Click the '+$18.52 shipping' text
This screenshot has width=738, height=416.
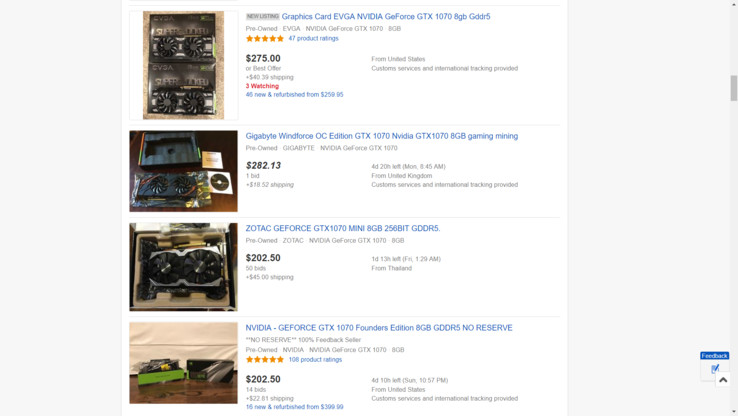(x=270, y=185)
